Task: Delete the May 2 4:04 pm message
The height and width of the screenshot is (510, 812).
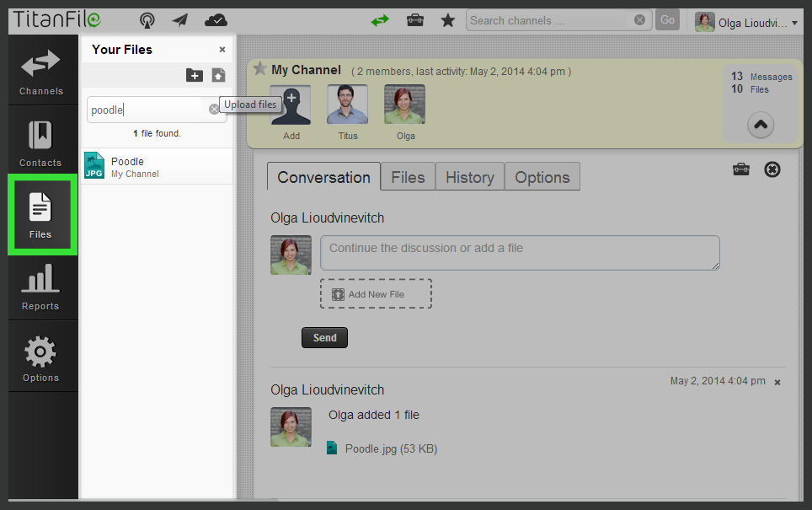Action: point(777,383)
